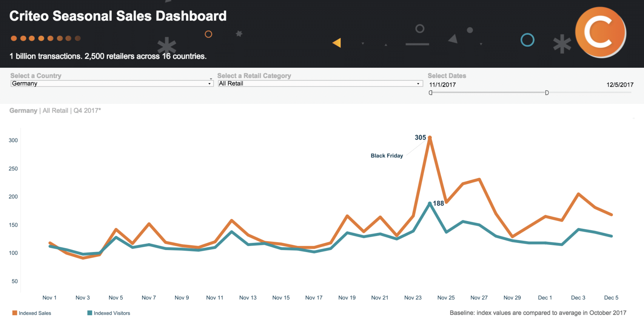The width and height of the screenshot is (644, 322).
Task: Click the All Retail dropdown arrow
Action: (x=418, y=84)
